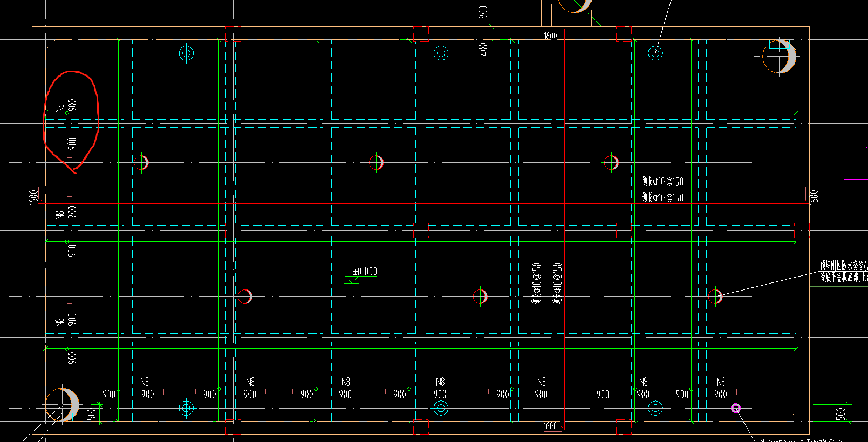Viewport: 868px width, 442px height.
Task: Click the sleeve circle with the annotation leader
Action: (715, 296)
